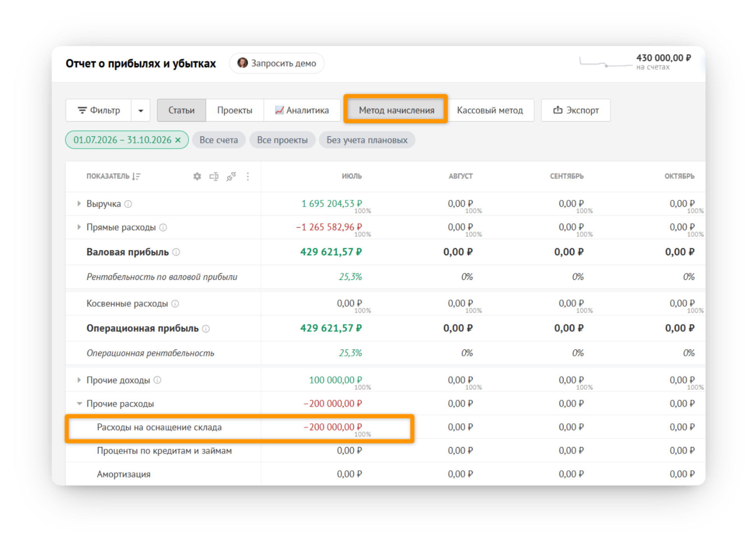Screen dimensions: 756x534
Task: Click info icon beside Валовая прибыль
Action: (x=176, y=252)
